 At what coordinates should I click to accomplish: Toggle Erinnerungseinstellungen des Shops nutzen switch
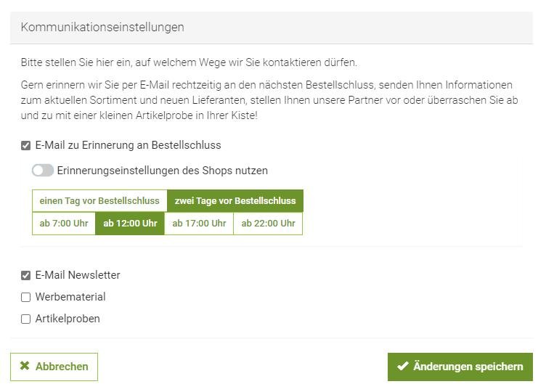(43, 171)
